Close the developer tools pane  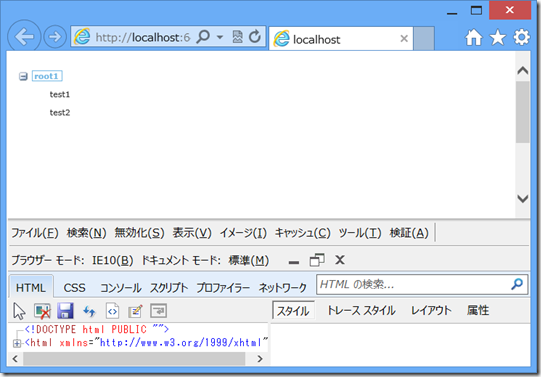[340, 259]
